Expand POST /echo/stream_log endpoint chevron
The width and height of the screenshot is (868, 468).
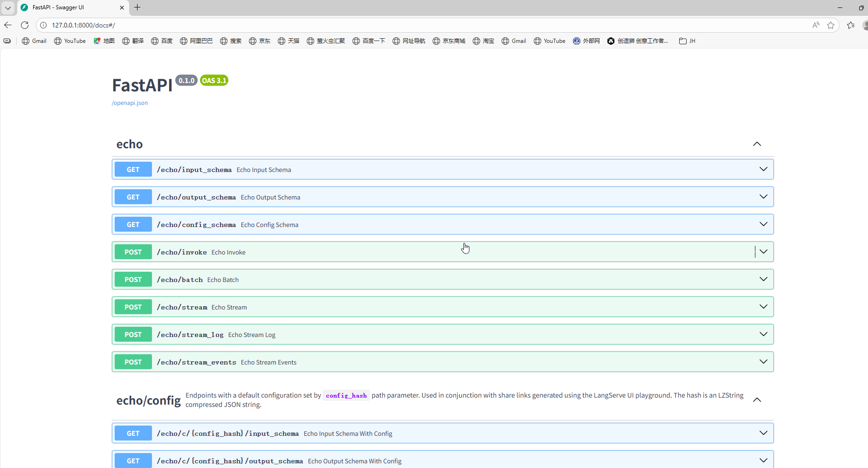click(x=764, y=334)
